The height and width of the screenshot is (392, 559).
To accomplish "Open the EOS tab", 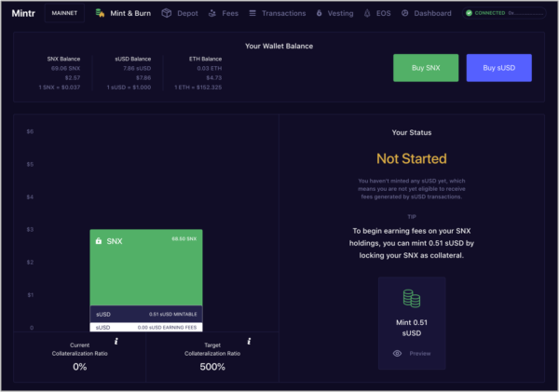I will [377, 13].
